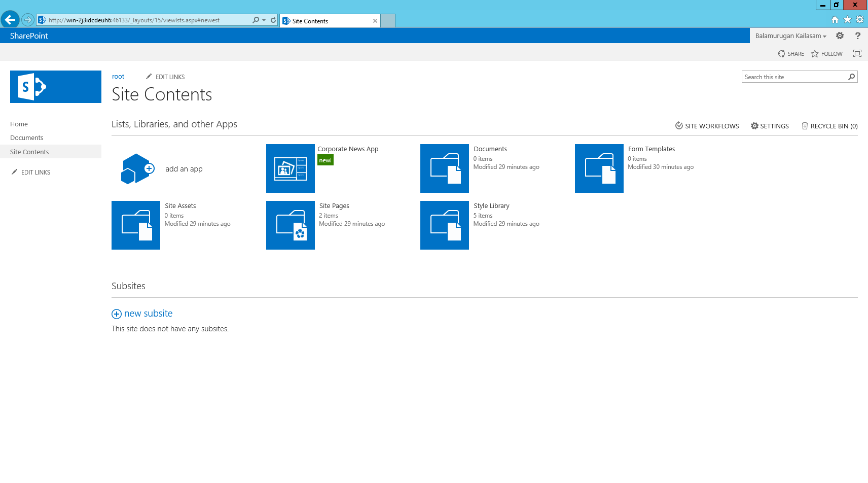Refresh the page with the reload icon
Viewport: 868px width, 483px height.
coord(273,20)
